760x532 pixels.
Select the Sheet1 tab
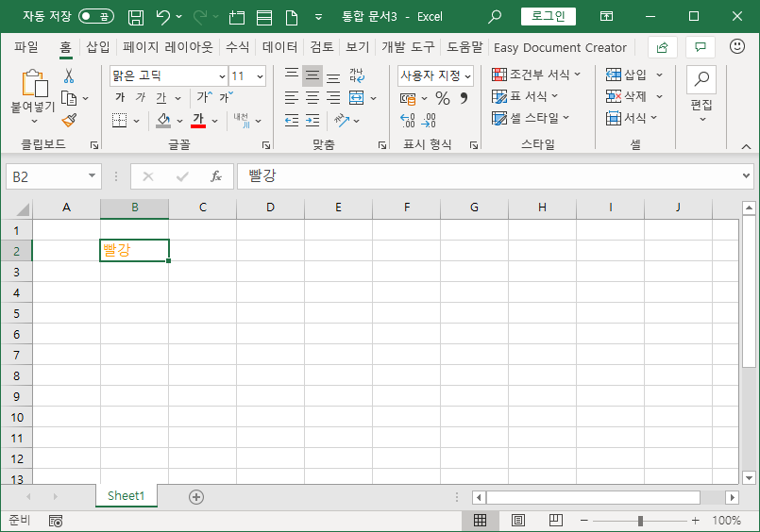tap(126, 496)
